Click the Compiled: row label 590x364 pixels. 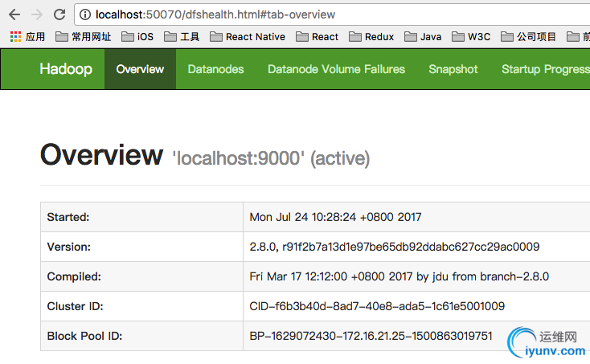point(74,276)
